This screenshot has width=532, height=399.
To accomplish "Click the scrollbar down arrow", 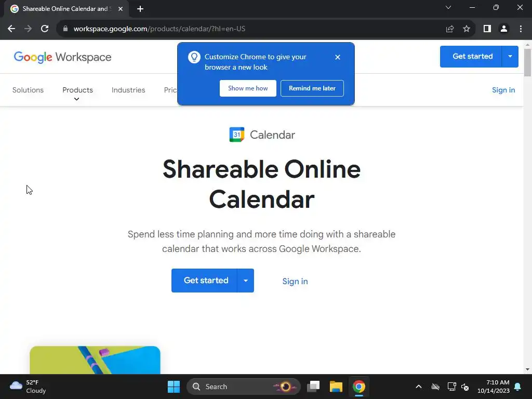I will (527, 369).
